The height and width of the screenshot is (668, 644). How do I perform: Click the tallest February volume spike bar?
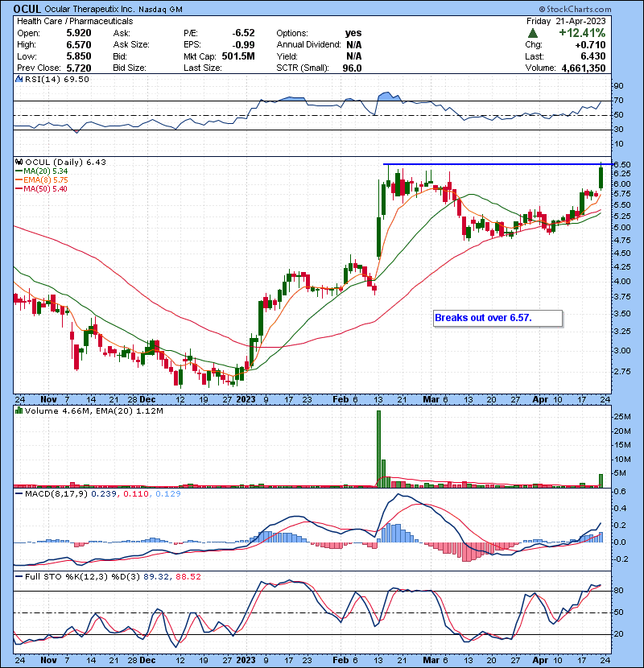(x=378, y=449)
